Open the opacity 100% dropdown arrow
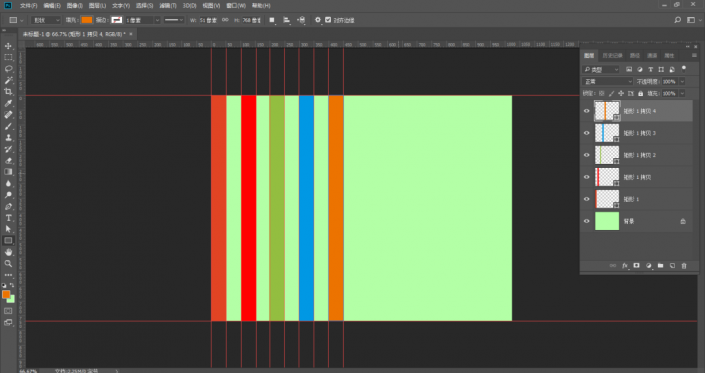 point(682,81)
